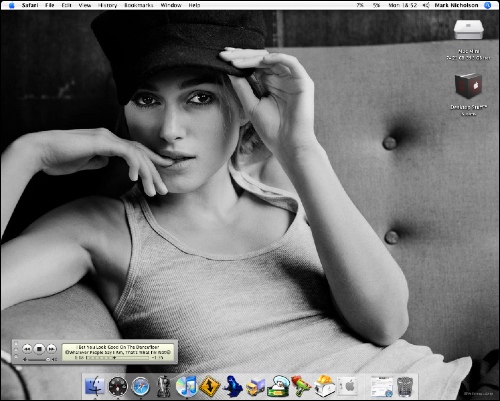This screenshot has height=401, width=500.
Task: Open the Safari application menu
Action: (30, 5)
